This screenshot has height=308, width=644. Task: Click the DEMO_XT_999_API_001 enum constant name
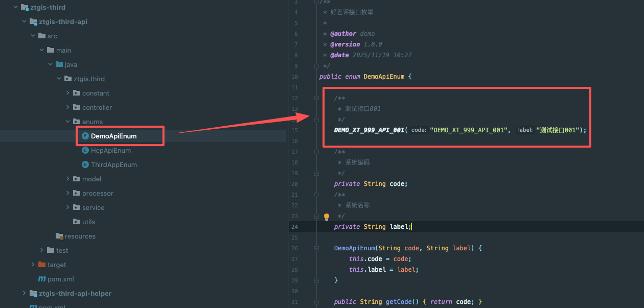click(369, 130)
